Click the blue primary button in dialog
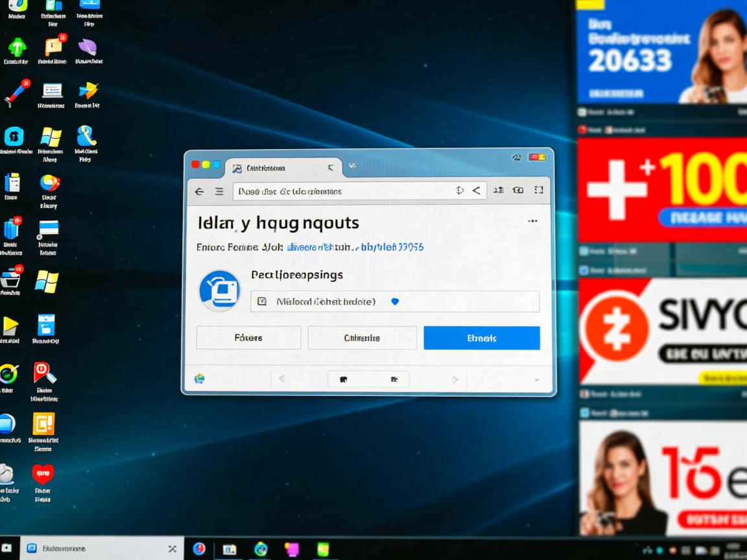This screenshot has height=560, width=747. (x=481, y=338)
